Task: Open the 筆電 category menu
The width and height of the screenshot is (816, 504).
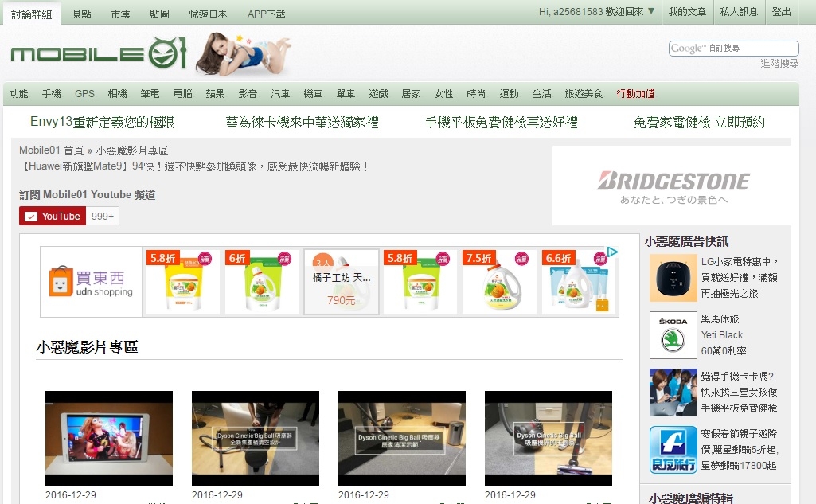Action: (150, 94)
